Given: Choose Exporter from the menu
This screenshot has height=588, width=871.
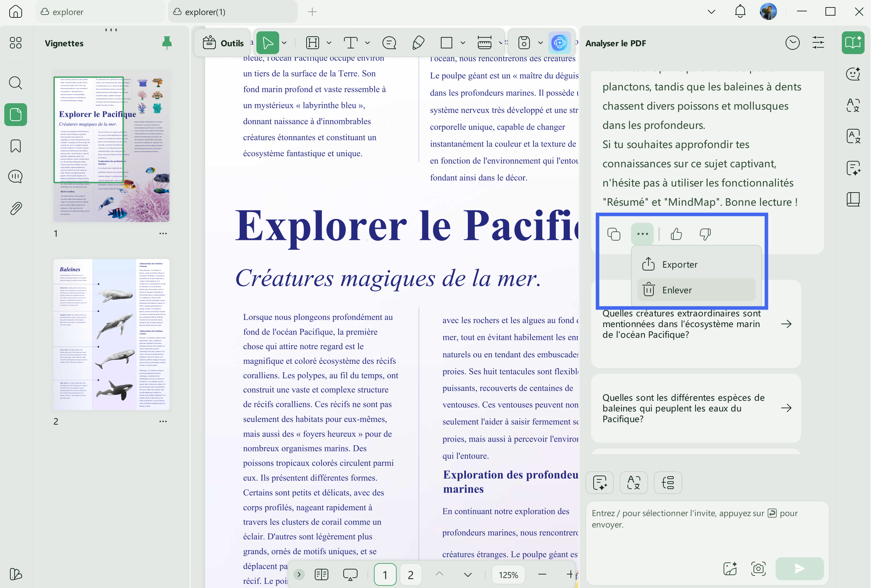Looking at the screenshot, I should (696, 264).
